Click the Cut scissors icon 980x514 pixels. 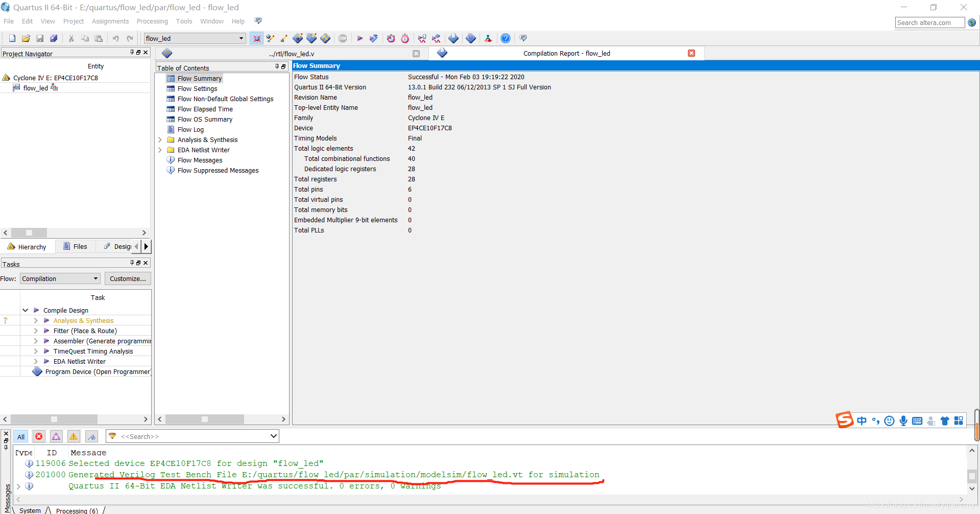pos(71,38)
